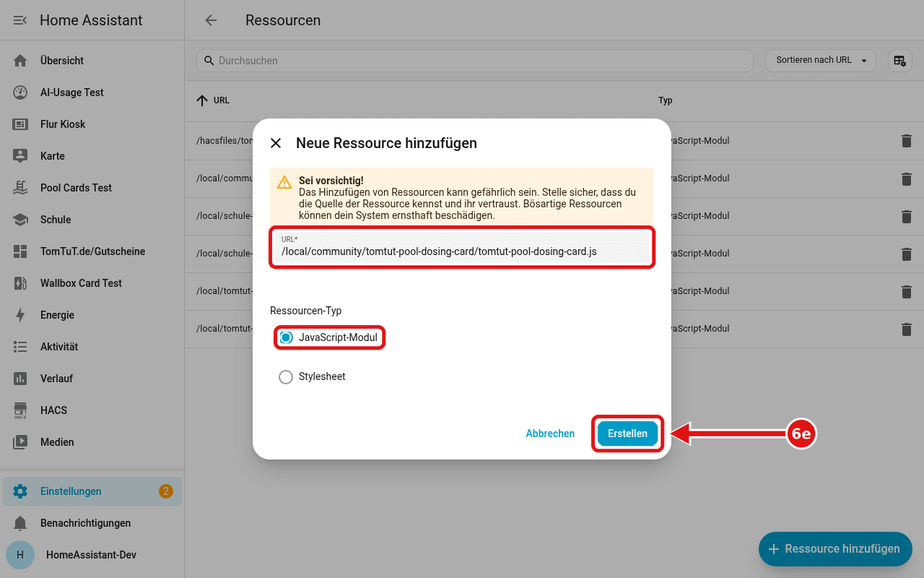924x578 pixels.
Task: Select the Stylesheet radio button
Action: click(x=286, y=376)
